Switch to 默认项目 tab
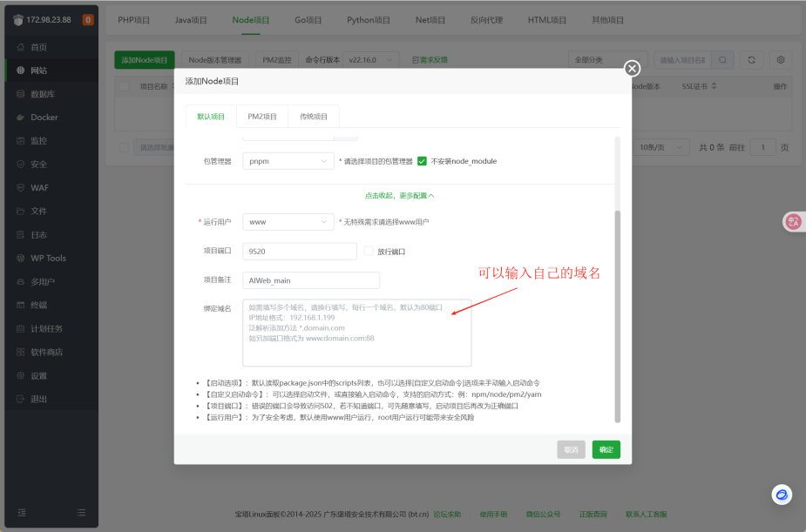The image size is (806, 532). pyautogui.click(x=211, y=117)
